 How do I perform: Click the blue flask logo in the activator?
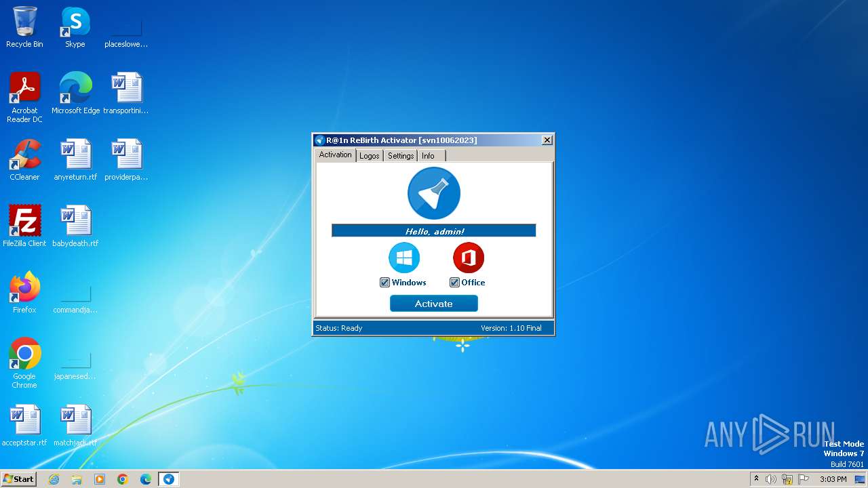click(434, 193)
